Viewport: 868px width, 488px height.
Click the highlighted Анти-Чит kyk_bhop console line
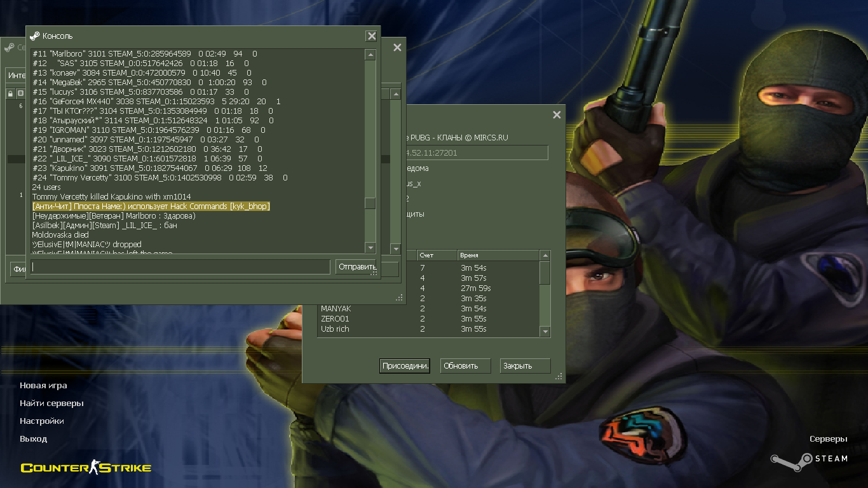point(151,207)
